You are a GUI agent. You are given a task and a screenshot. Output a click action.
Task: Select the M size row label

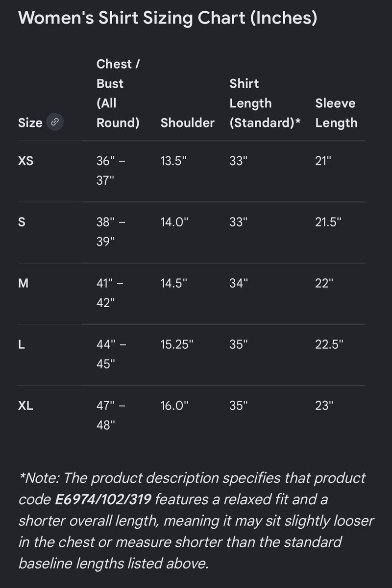pos(23,283)
